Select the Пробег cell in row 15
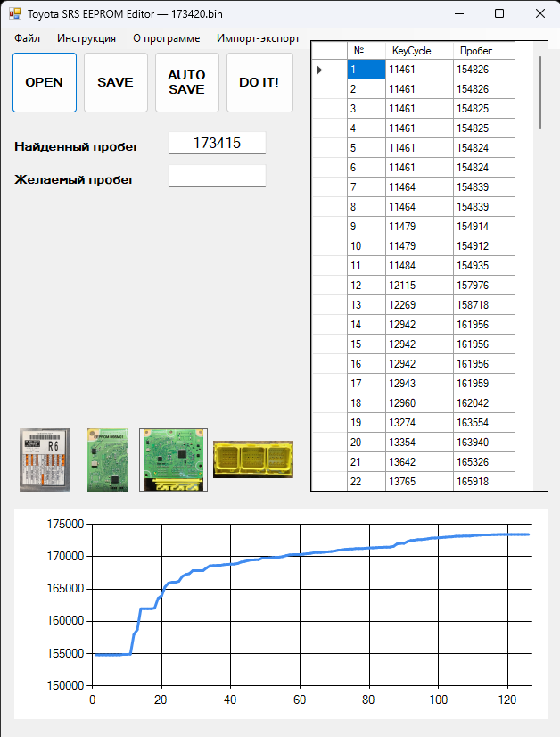560x737 pixels. click(484, 344)
